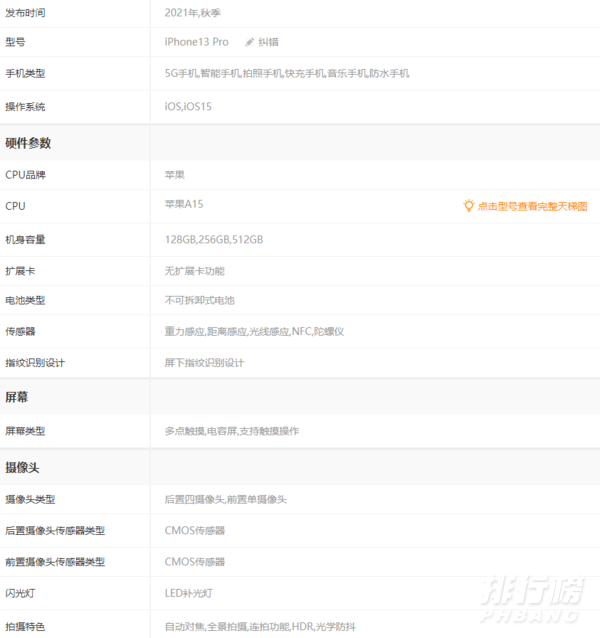Click the 电池类型 row label
Screen dimensions: 600x638
click(x=25, y=300)
